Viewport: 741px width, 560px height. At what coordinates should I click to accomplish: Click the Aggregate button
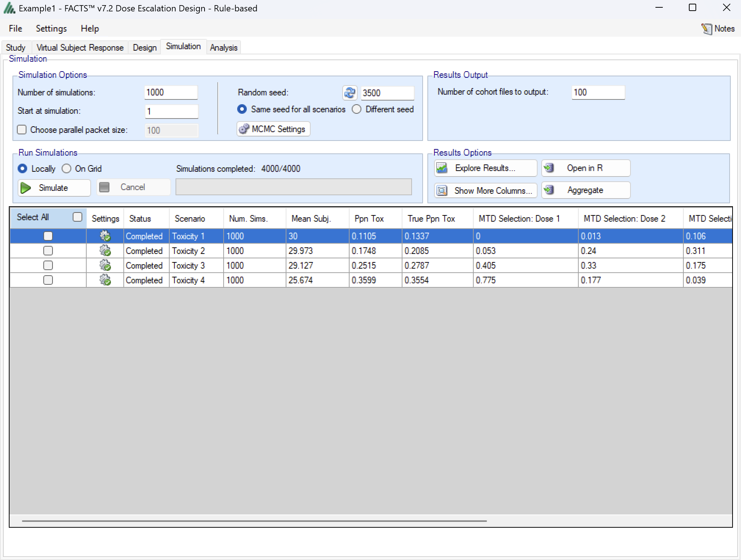(585, 190)
